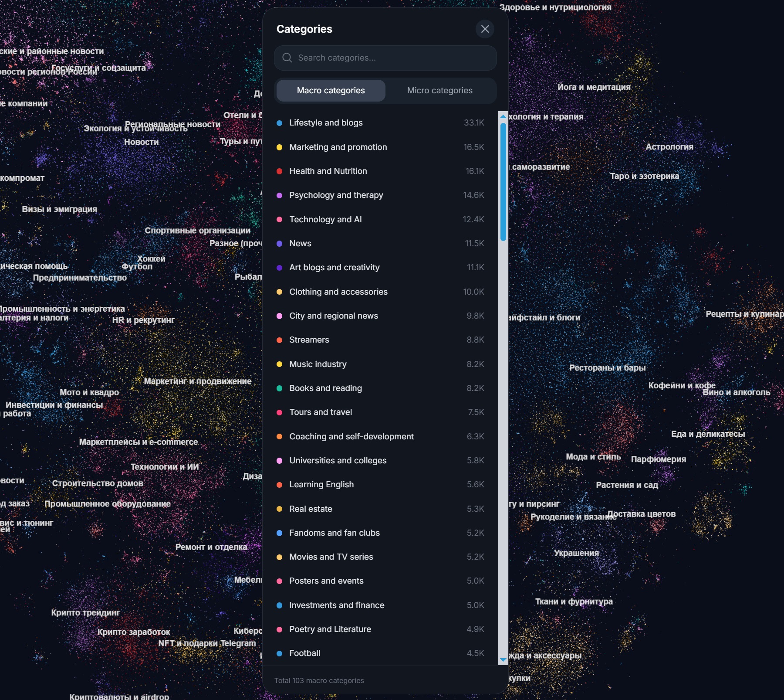The width and height of the screenshot is (784, 700).
Task: Select the Football category
Action: click(381, 653)
